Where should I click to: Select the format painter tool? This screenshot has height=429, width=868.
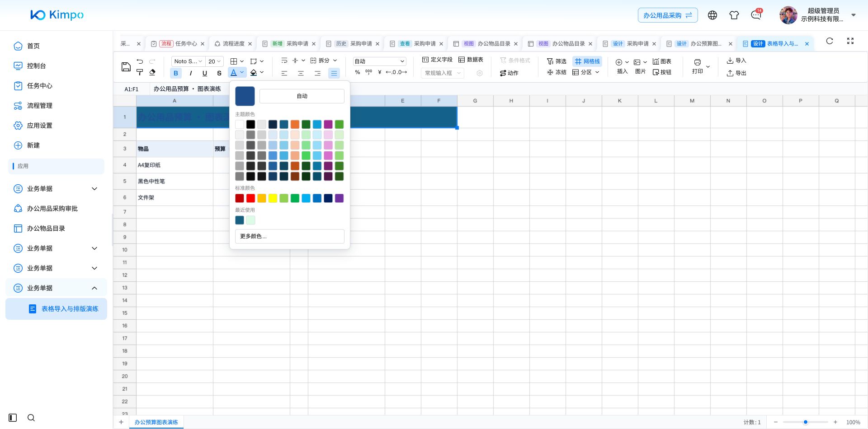pos(140,72)
